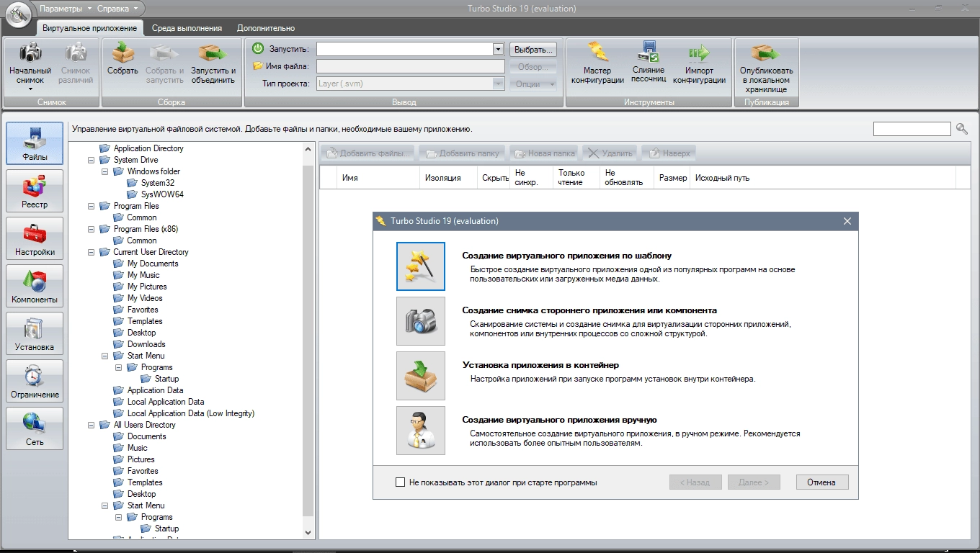Viewport: 980px width, 553px height.
Task: Click the magnifier search icon
Action: 962,130
